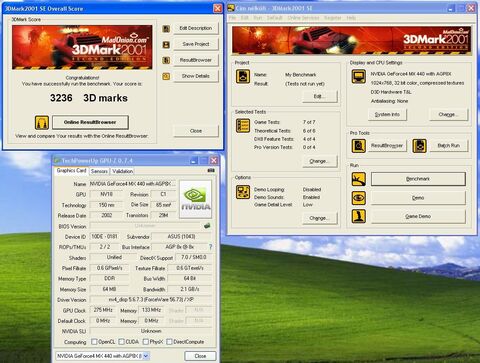
Task: Click the Show Details button
Action: coord(196,76)
